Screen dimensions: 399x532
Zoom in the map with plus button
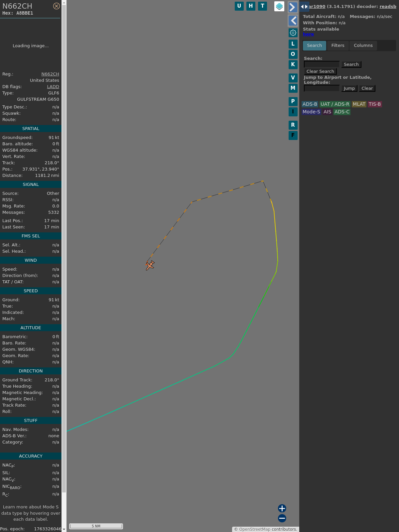coord(282,508)
